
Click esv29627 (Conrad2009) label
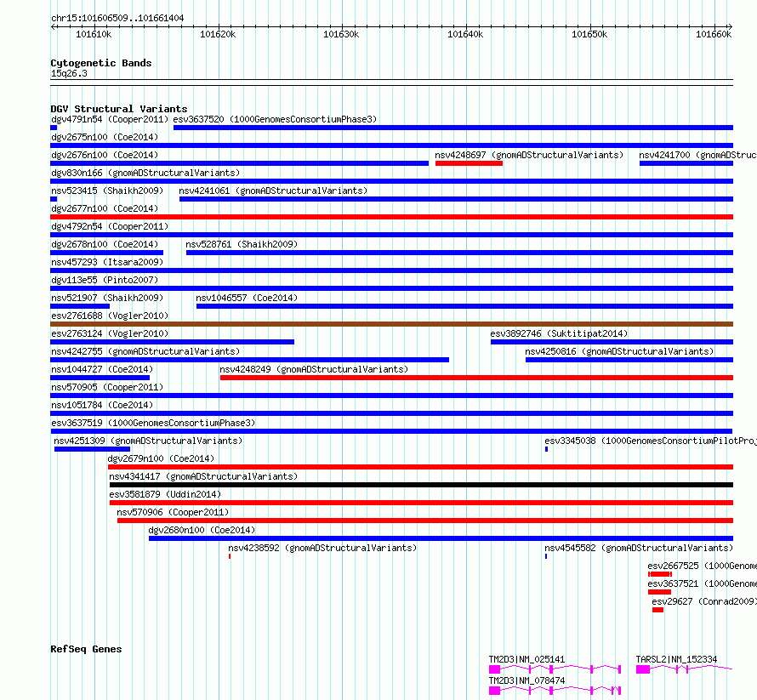point(704,601)
